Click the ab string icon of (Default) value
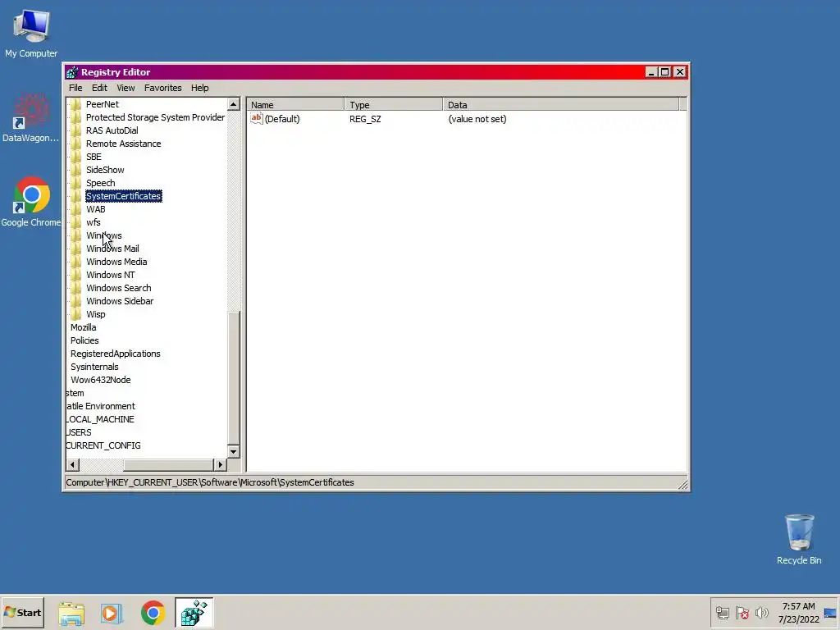 tap(257, 118)
